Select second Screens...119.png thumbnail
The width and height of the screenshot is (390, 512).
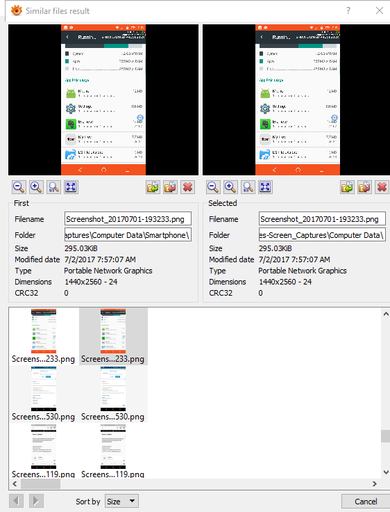coord(113,451)
